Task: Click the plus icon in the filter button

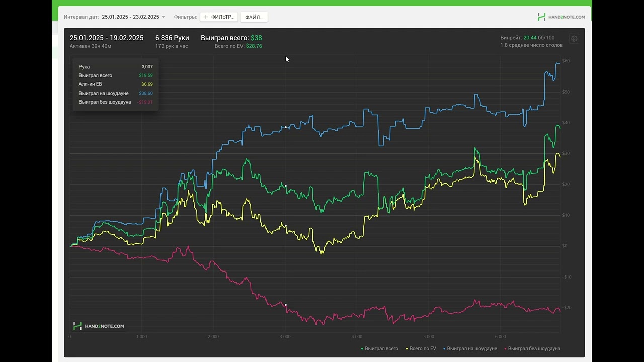Action: point(206,17)
